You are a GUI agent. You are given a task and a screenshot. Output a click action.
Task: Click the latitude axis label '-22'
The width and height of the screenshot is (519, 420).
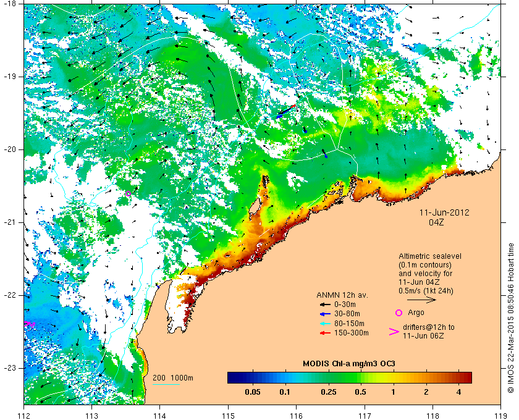coord(9,295)
